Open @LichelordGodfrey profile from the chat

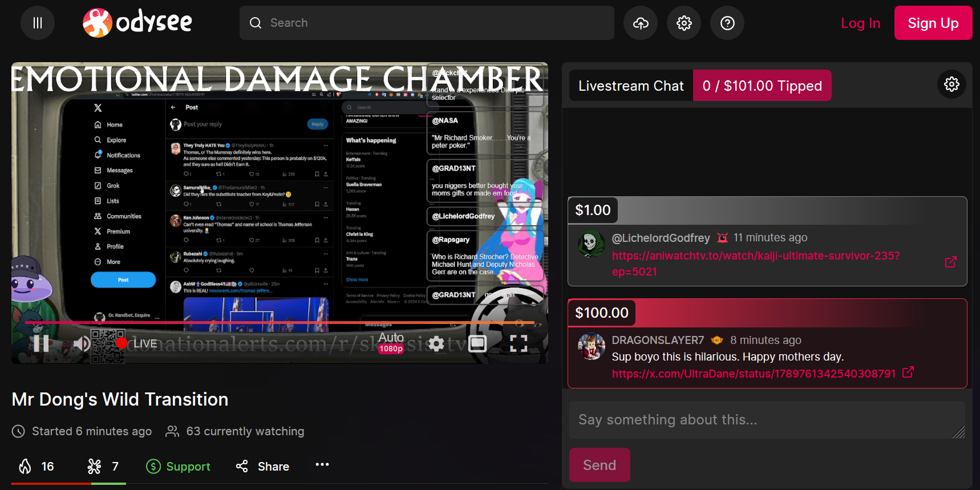[661, 238]
